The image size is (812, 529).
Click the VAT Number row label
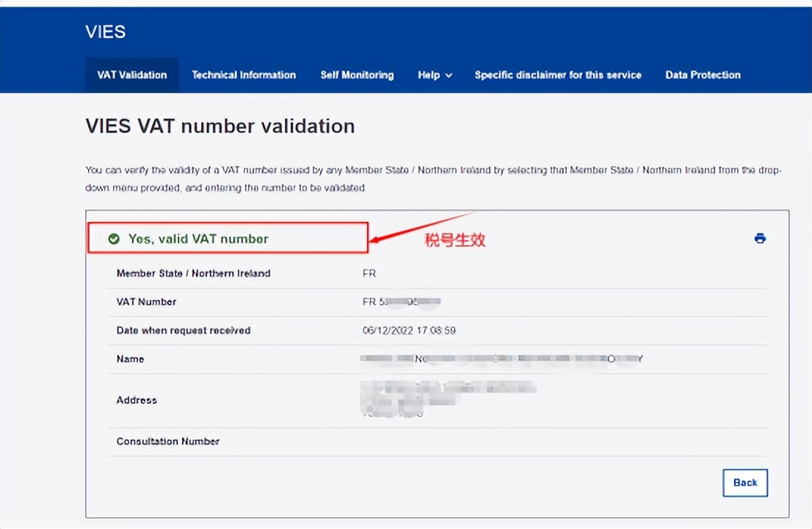click(x=146, y=302)
